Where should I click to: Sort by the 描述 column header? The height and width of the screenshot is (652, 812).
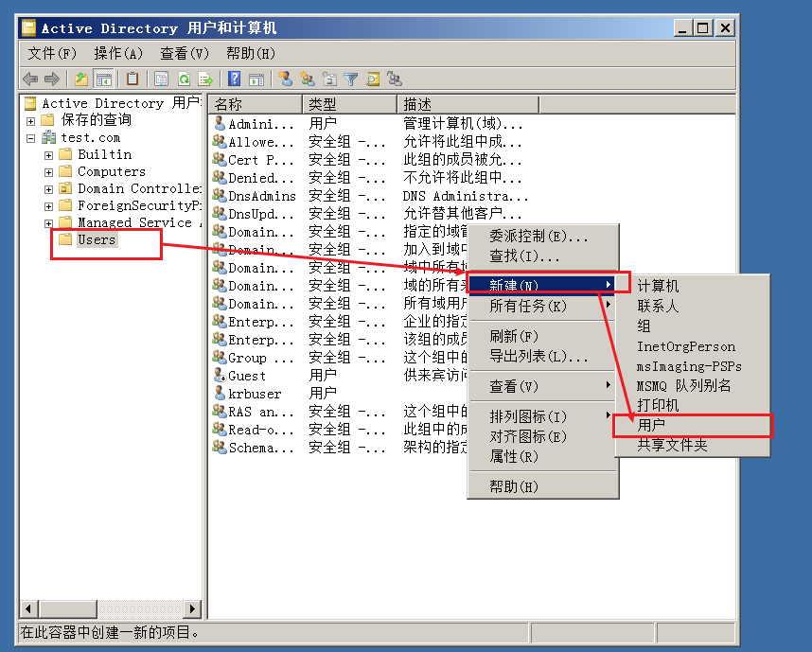pyautogui.click(x=468, y=104)
